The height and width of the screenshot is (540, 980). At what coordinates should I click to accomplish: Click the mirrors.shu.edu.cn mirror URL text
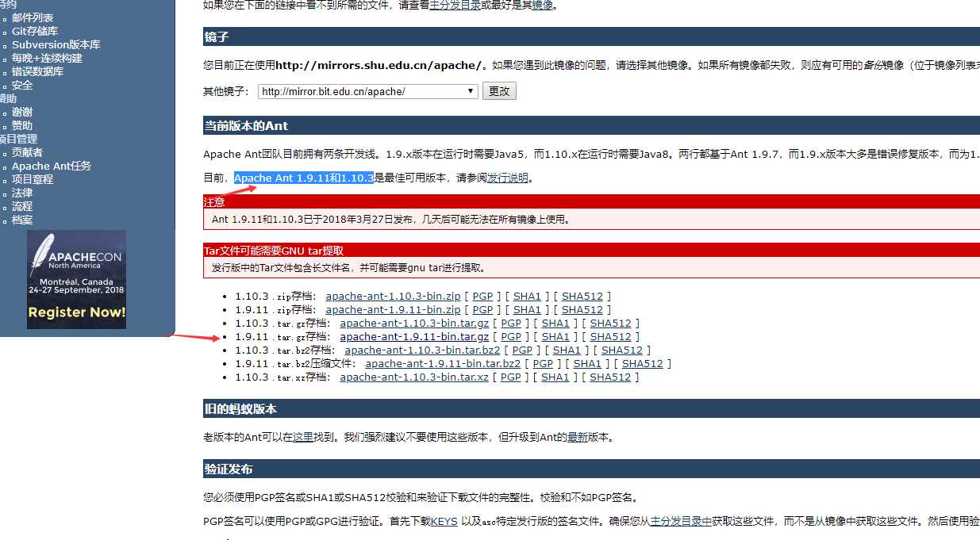(x=379, y=65)
